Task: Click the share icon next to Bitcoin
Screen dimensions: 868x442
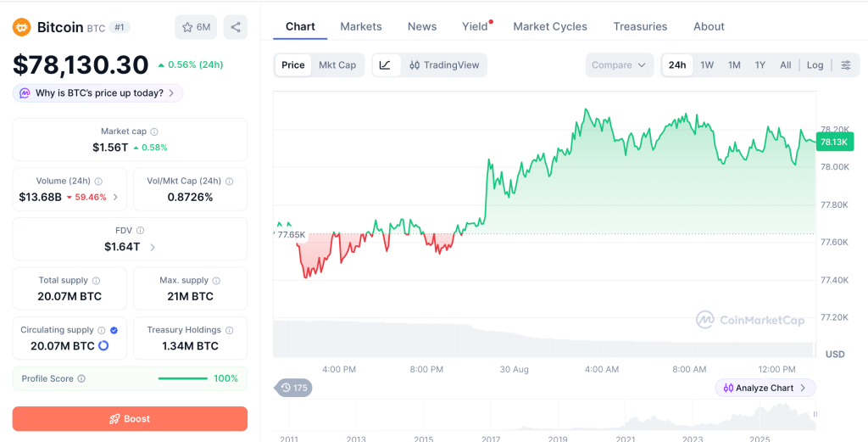Action: click(236, 27)
